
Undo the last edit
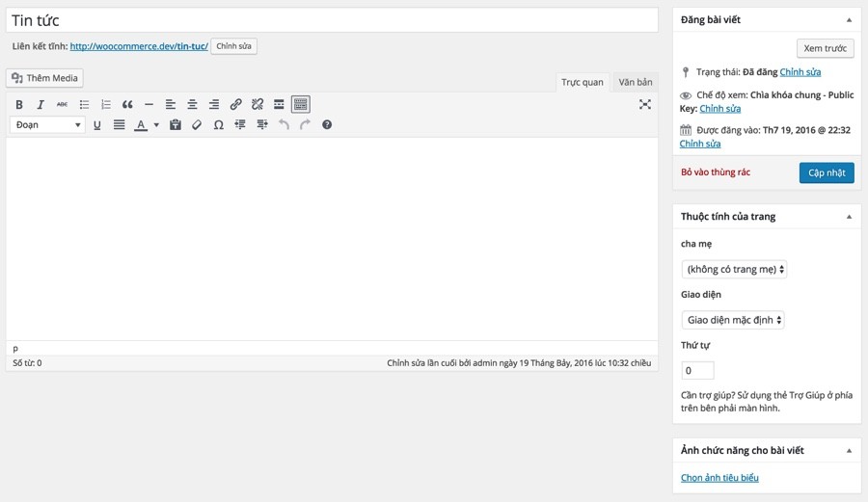284,125
